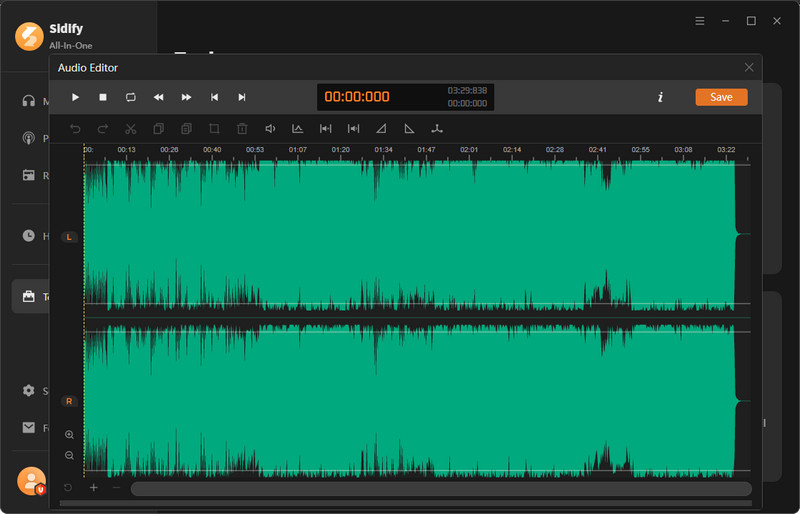Click timeline ruler at 01:07
Viewport: 800px width, 514px height.
click(297, 150)
